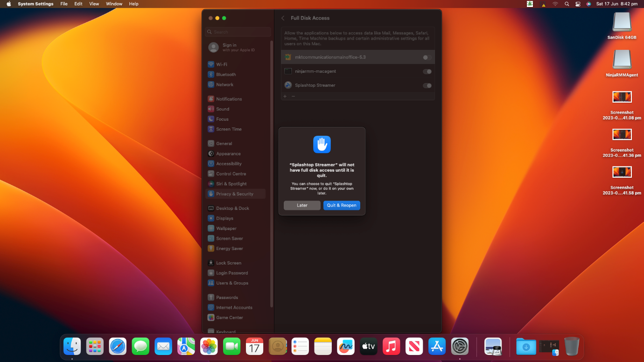Open Siri & Spotlight in sidebar

click(x=236, y=184)
